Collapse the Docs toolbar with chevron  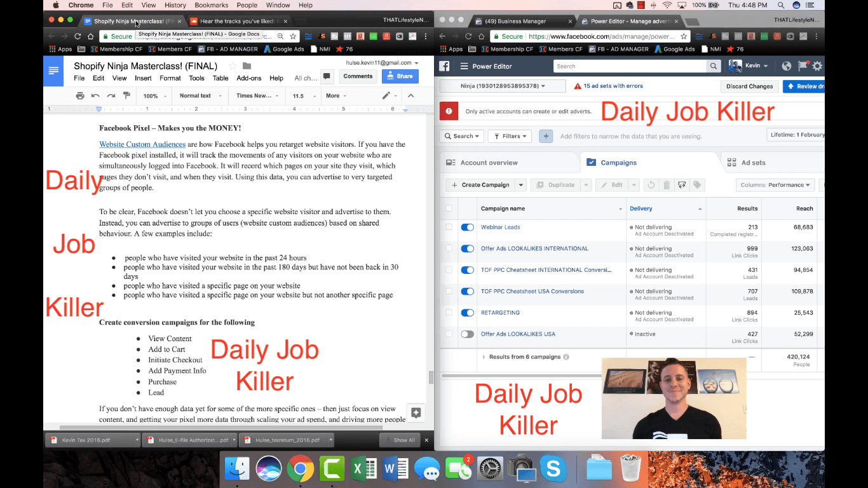point(410,96)
